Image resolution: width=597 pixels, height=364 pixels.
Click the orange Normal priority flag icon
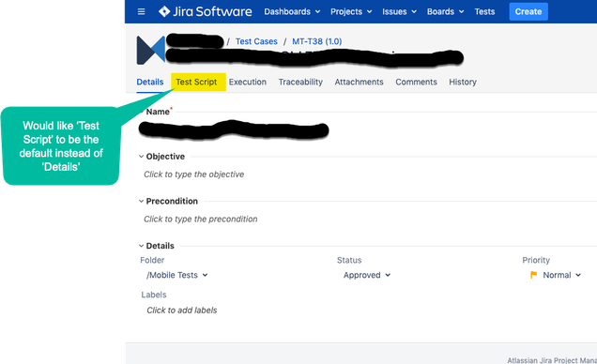click(533, 275)
